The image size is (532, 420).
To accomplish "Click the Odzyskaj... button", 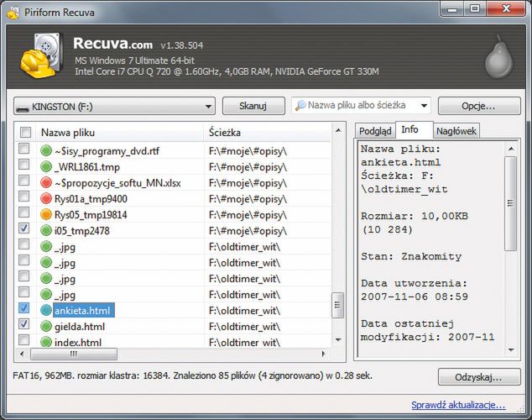I will (x=479, y=377).
